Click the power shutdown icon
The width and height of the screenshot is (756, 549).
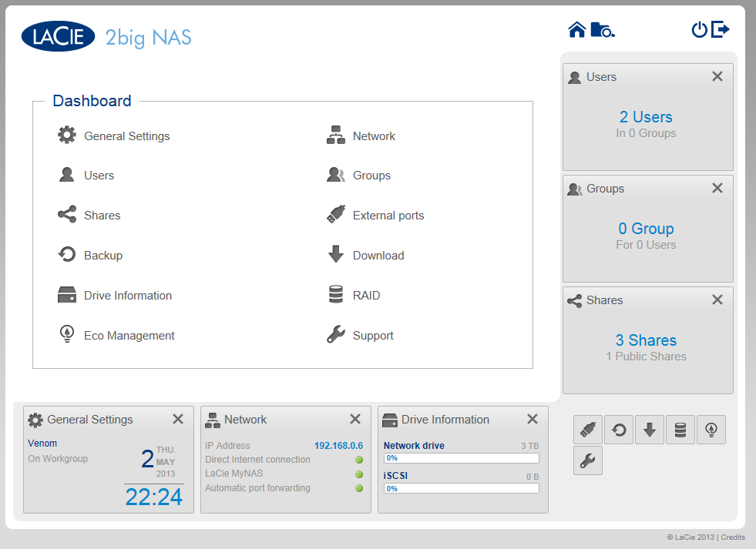[699, 30]
